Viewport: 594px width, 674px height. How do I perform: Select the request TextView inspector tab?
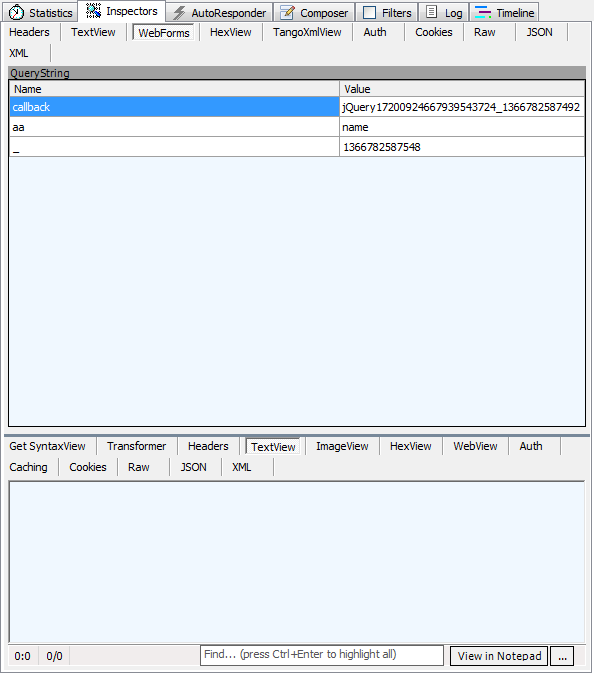pyautogui.click(x=93, y=32)
